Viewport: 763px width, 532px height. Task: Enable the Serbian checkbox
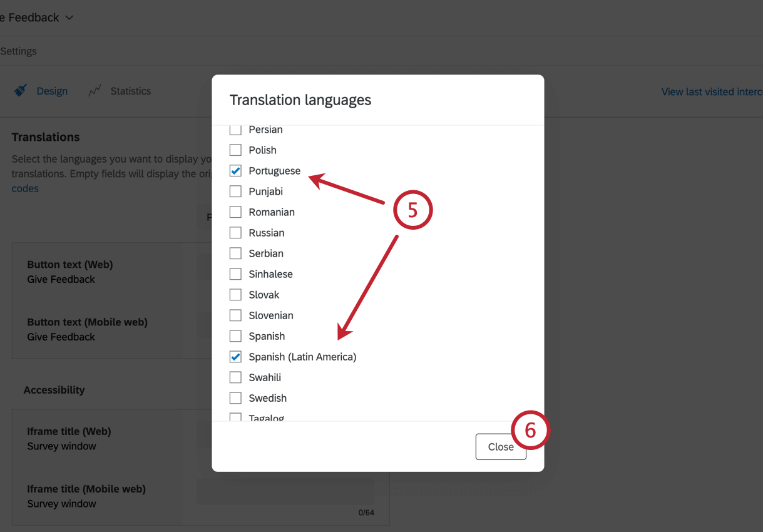[x=236, y=253]
